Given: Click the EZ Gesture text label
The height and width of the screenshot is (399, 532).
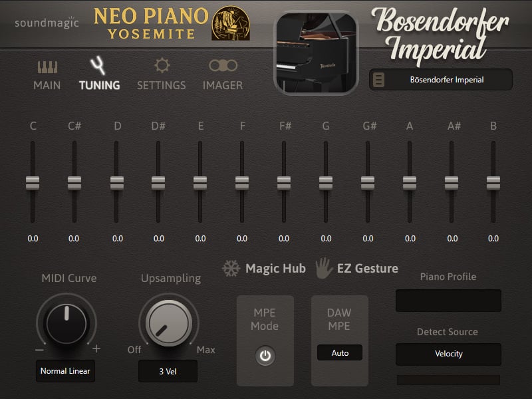Looking at the screenshot, I should coord(367,269).
